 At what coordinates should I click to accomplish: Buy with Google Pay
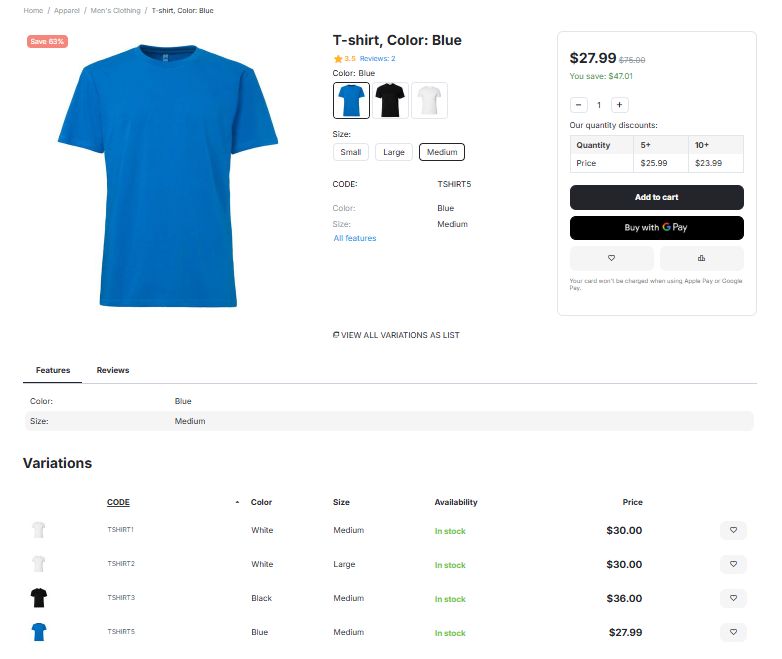tap(657, 227)
